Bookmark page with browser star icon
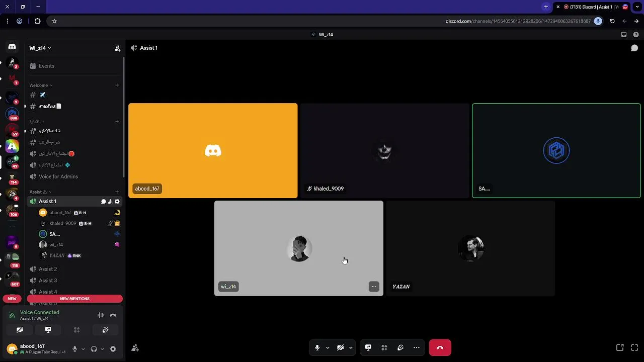The height and width of the screenshot is (362, 644). (x=54, y=21)
